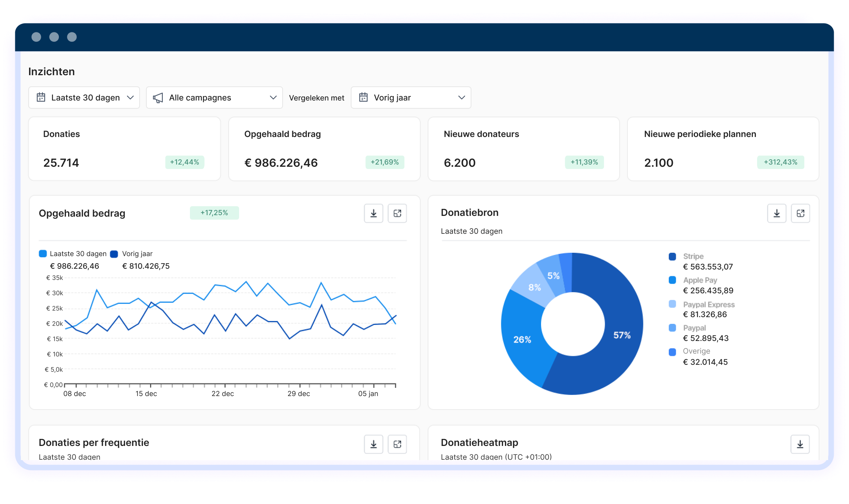Download the Donaties per frequentie chart
Viewport: 849px width, 504px height.
coord(373,444)
